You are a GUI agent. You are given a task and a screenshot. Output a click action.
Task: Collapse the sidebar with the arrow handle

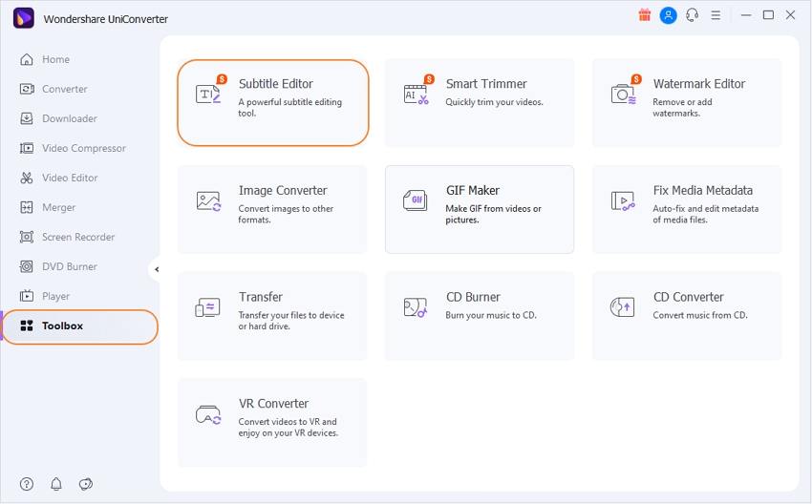click(156, 269)
